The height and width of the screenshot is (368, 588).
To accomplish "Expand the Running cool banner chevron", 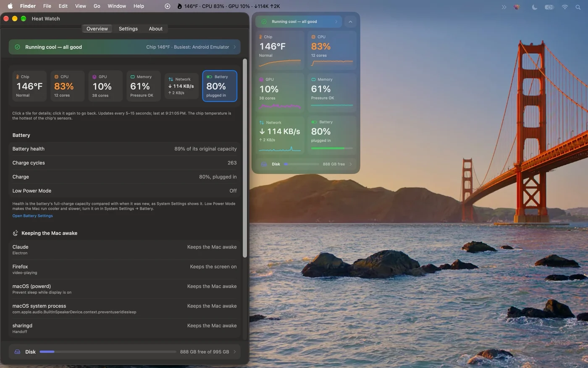I will (x=234, y=47).
